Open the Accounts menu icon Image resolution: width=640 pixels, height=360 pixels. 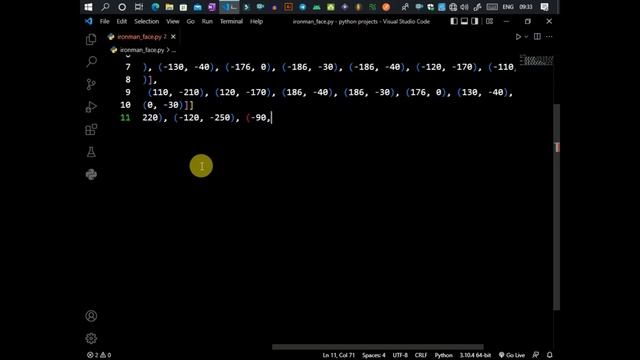[x=91, y=316]
